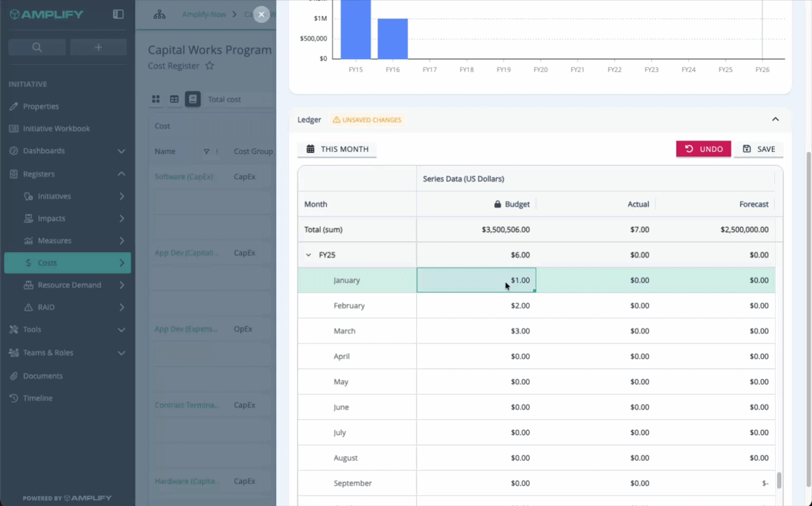Viewport: 812px width, 506px height.
Task: Select the ledger view icon
Action: [x=193, y=99]
